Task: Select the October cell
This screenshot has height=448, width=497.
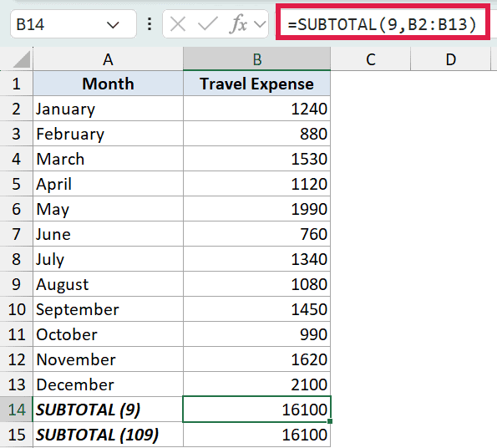Action: (108, 334)
